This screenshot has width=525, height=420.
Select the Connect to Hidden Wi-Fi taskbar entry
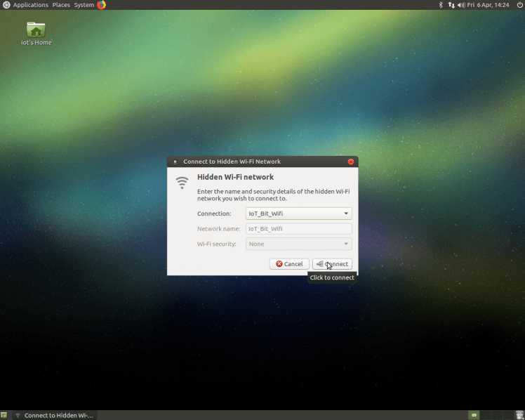54,415
